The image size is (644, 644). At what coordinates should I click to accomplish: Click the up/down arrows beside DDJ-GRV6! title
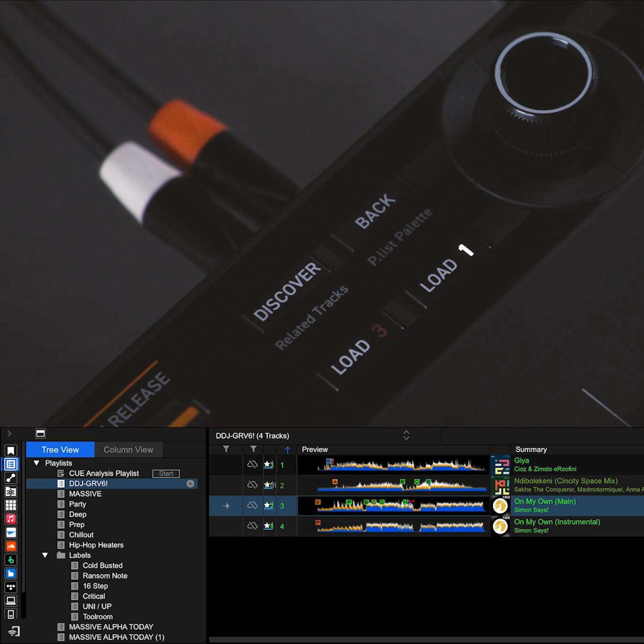(x=406, y=436)
